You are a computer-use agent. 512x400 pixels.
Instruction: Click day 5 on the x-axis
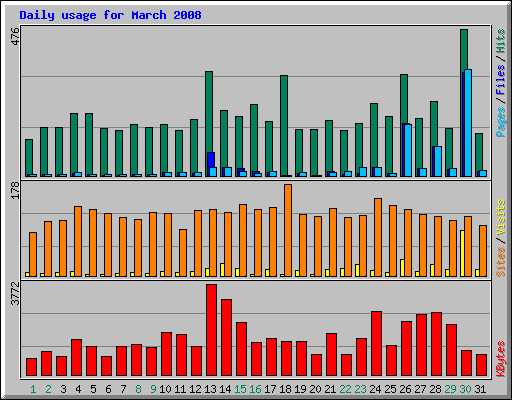[93, 389]
